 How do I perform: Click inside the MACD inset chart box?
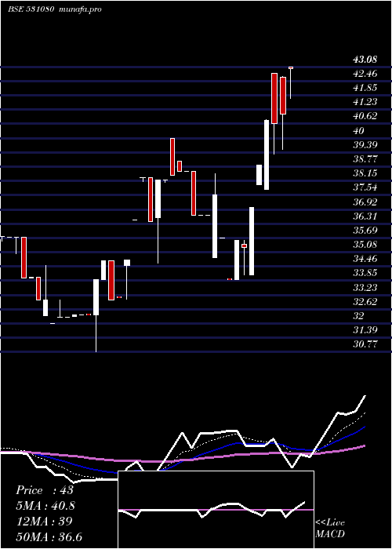(x=216, y=510)
